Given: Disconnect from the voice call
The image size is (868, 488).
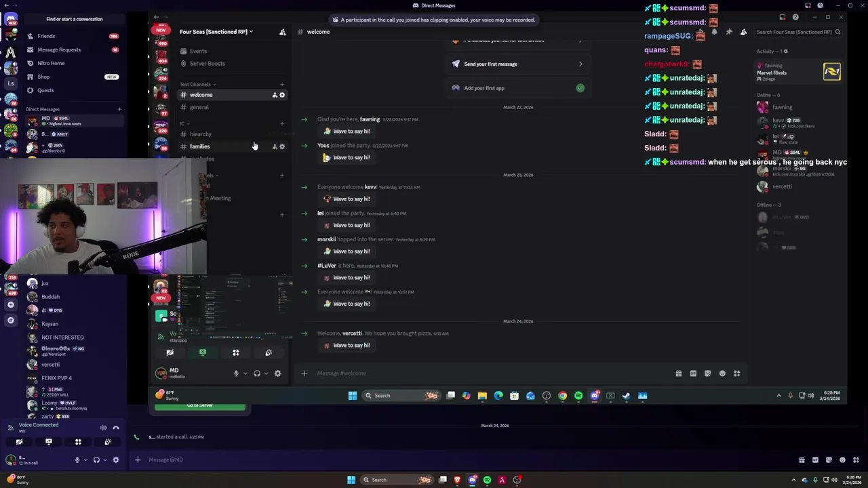Looking at the screenshot, I should [116, 428].
